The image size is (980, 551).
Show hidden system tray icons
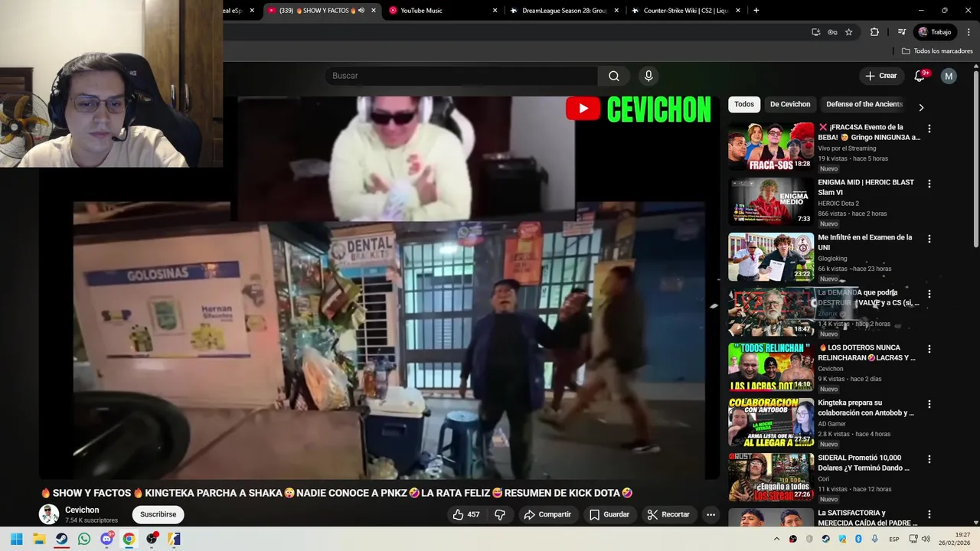776,539
